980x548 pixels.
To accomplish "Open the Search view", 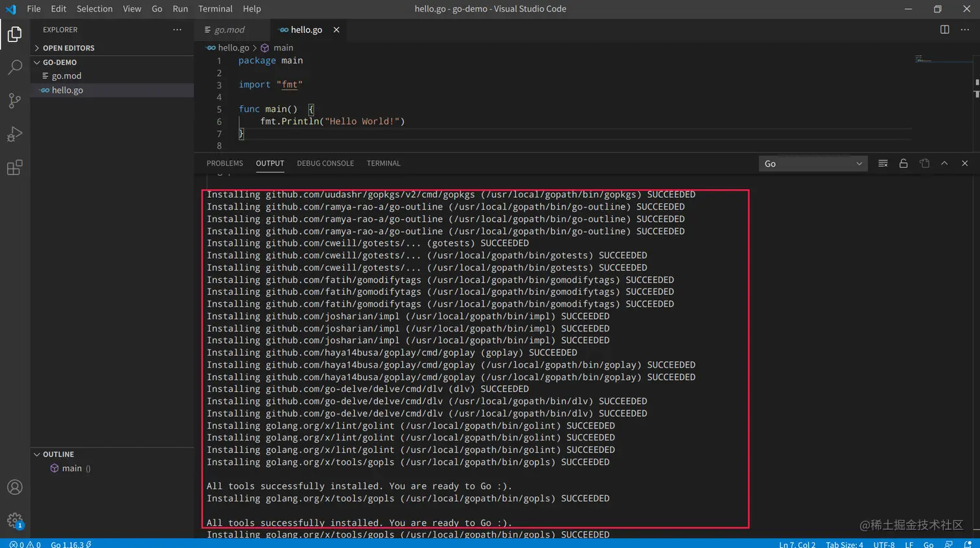I will (x=14, y=67).
